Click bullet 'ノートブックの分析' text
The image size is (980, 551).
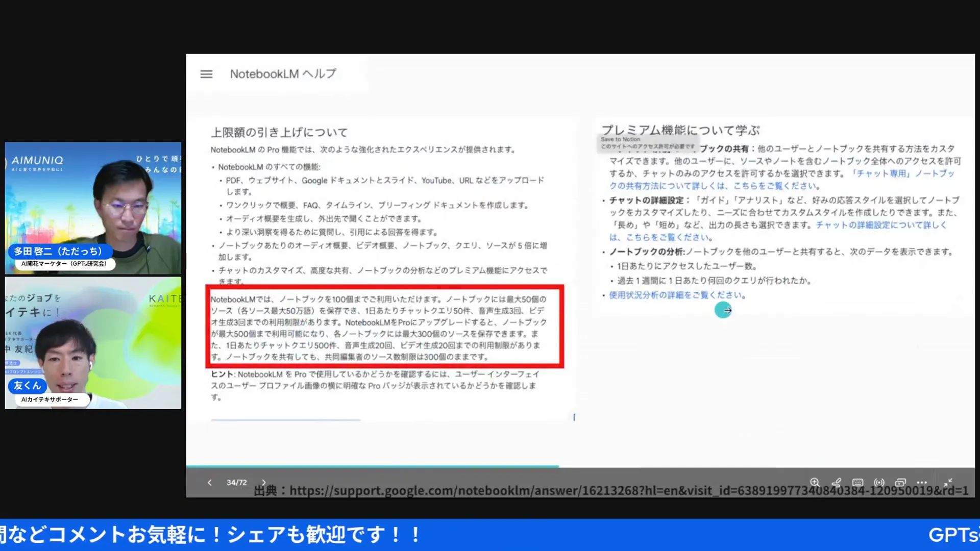[x=647, y=252]
